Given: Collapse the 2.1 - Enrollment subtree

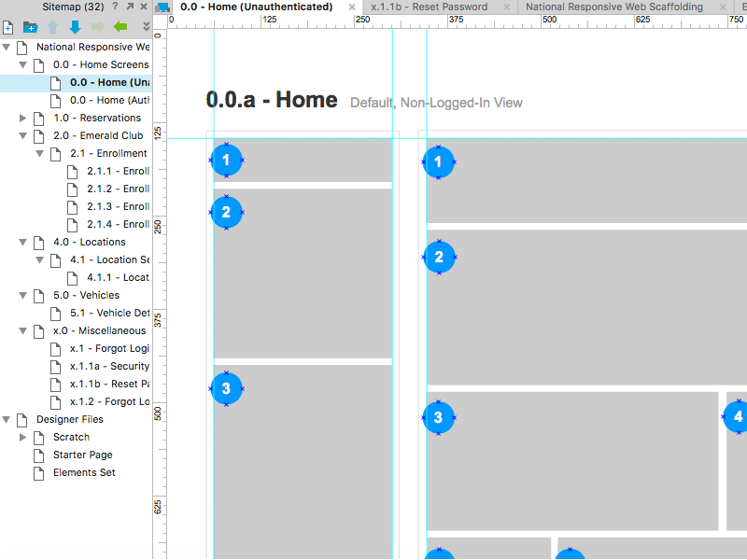Looking at the screenshot, I should (x=37, y=153).
